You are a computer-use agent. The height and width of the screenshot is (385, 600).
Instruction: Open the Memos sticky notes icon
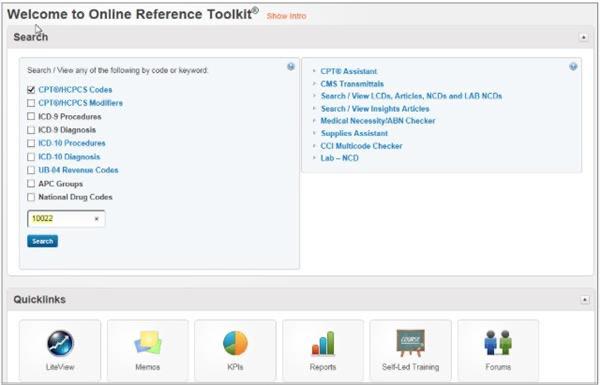pyautogui.click(x=148, y=343)
